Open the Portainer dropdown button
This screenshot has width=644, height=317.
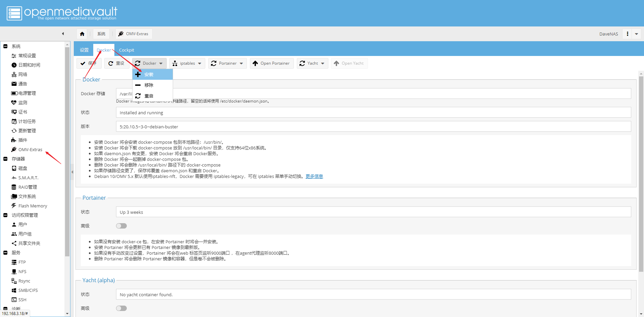coord(227,63)
